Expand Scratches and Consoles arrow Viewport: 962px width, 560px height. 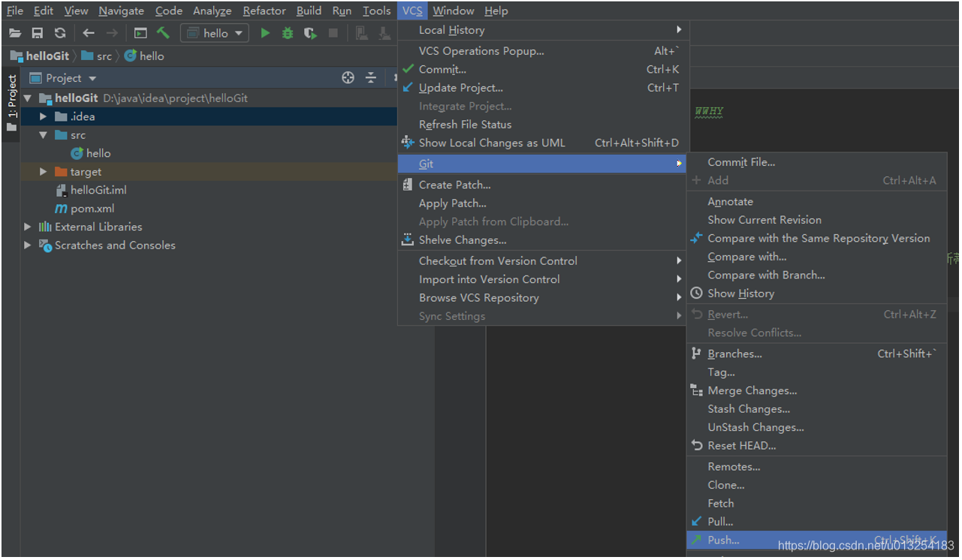click(x=28, y=245)
